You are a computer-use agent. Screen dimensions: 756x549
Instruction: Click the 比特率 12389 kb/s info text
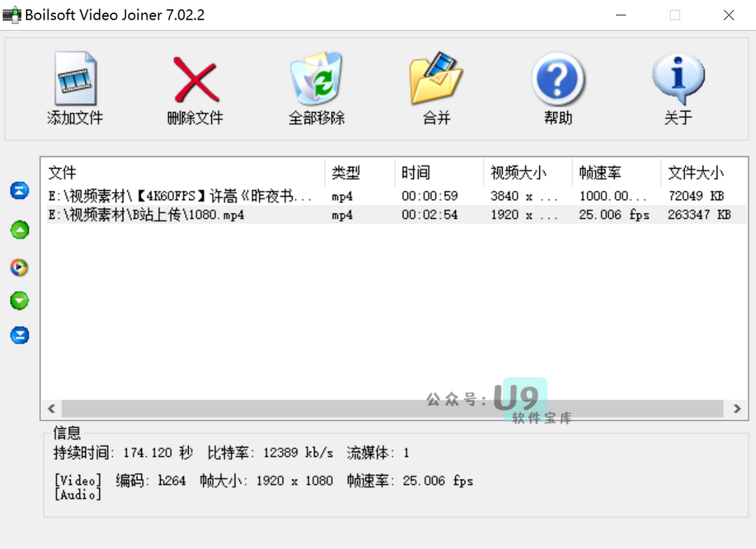(x=270, y=452)
